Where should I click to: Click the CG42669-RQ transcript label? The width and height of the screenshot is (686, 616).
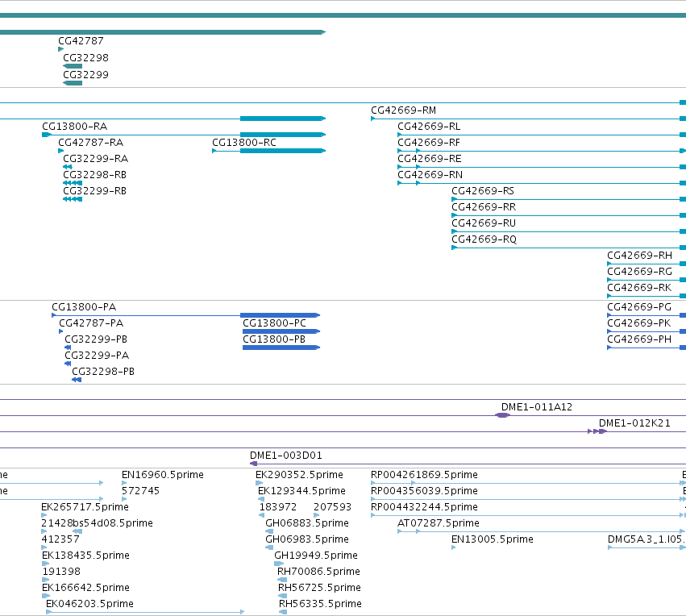point(484,239)
